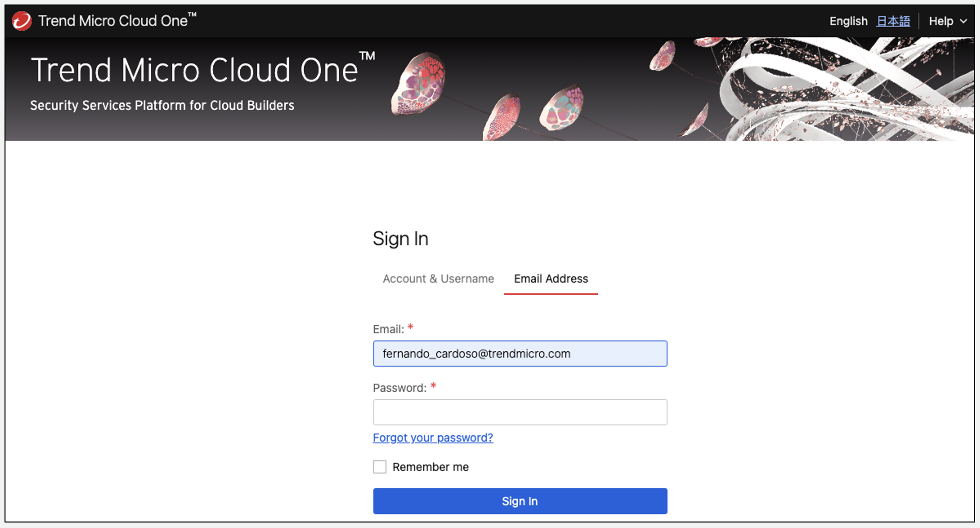The width and height of the screenshot is (980, 528).
Task: Click the Remember me label text
Action: click(x=430, y=467)
